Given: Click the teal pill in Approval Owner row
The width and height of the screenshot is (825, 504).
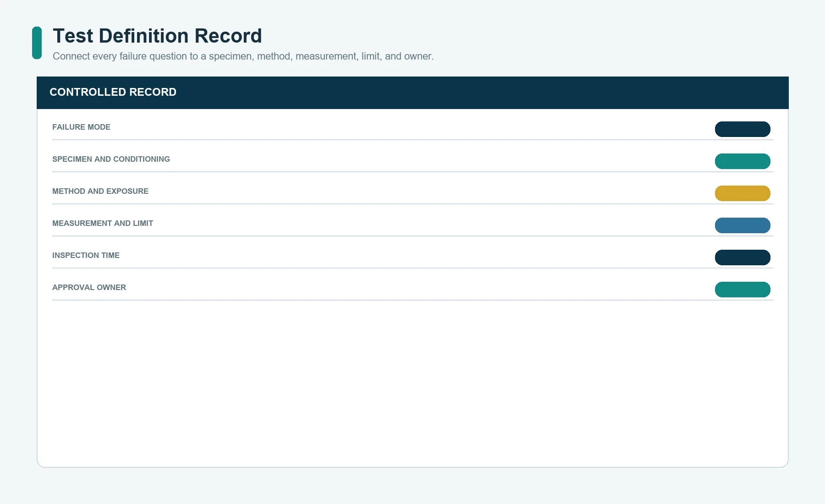Looking at the screenshot, I should click(742, 290).
